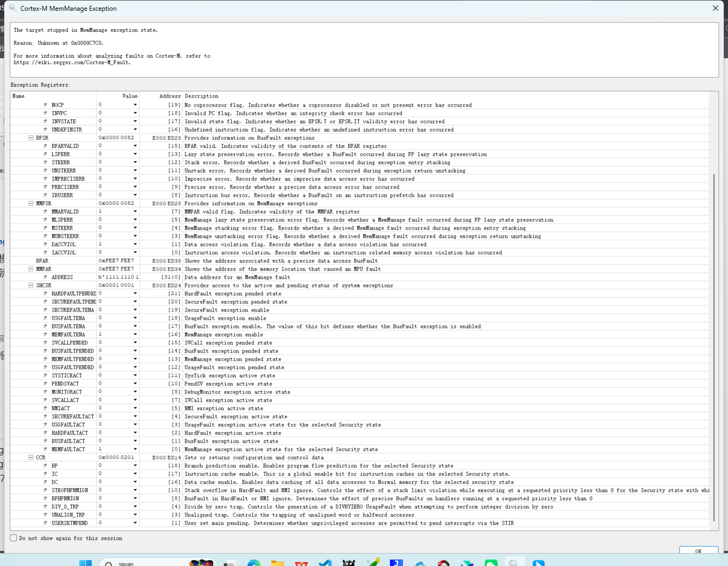Open the BUSFAULTENA value dropdown
The image size is (728, 566).
pyautogui.click(x=135, y=326)
